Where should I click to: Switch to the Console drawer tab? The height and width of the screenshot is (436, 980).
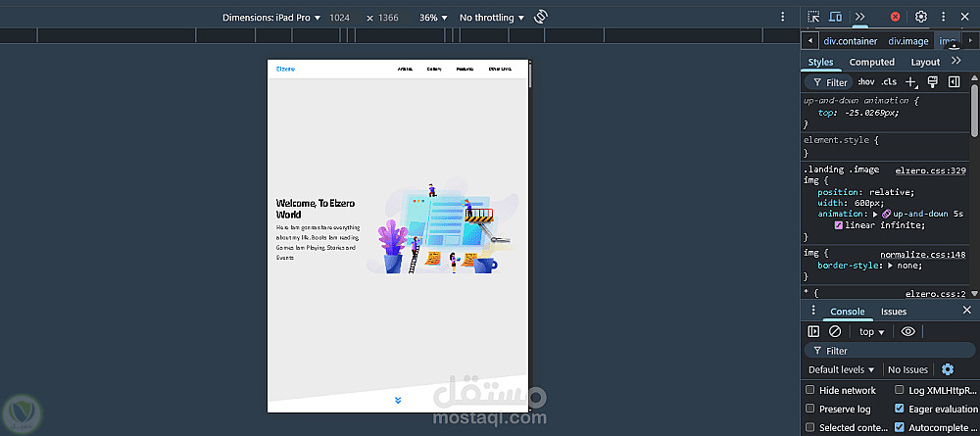[x=848, y=312]
